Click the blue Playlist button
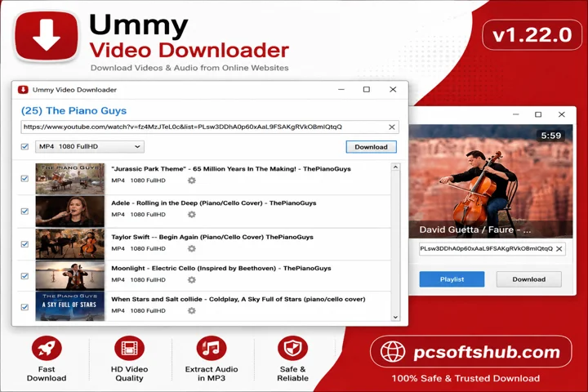 click(x=452, y=279)
